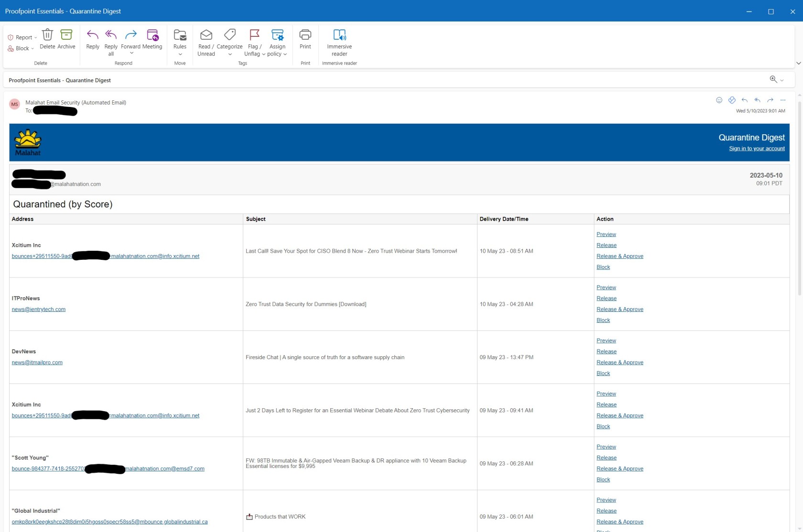Image resolution: width=803 pixels, height=532 pixels.
Task: Maximize the Quarantine Digest window
Action: point(771,11)
